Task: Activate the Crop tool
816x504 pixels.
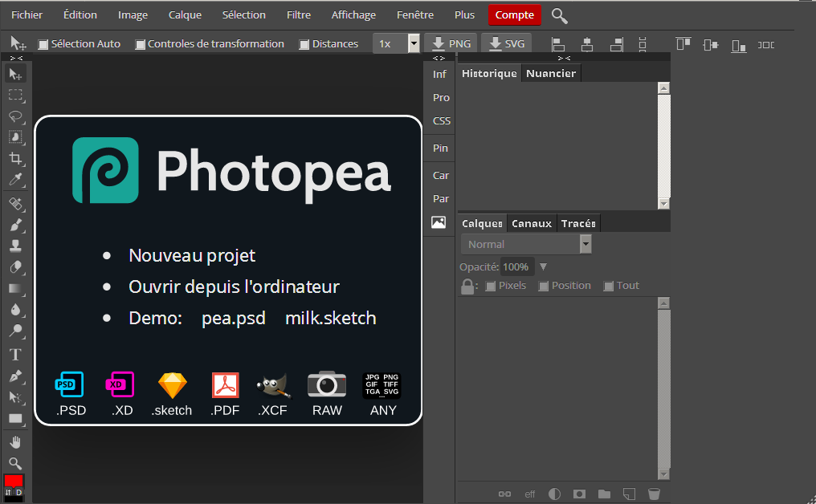Action: (x=15, y=158)
